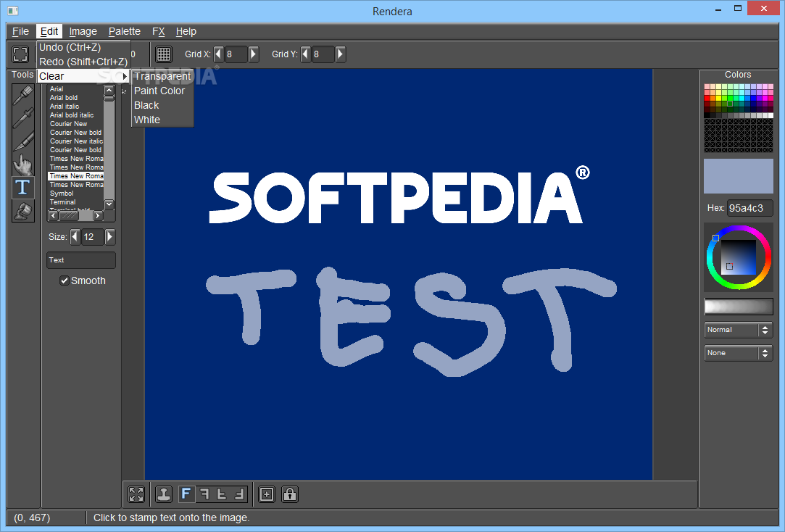Select the highlighted Times New Roman font entry
The width and height of the screenshot is (785, 532).
point(75,176)
